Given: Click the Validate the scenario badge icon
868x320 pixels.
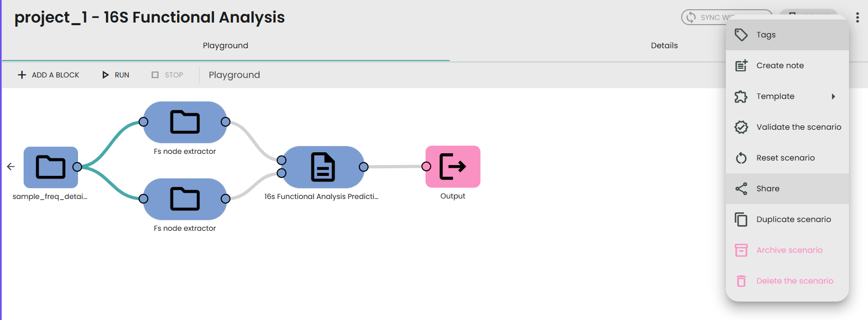Looking at the screenshot, I should coord(741,127).
